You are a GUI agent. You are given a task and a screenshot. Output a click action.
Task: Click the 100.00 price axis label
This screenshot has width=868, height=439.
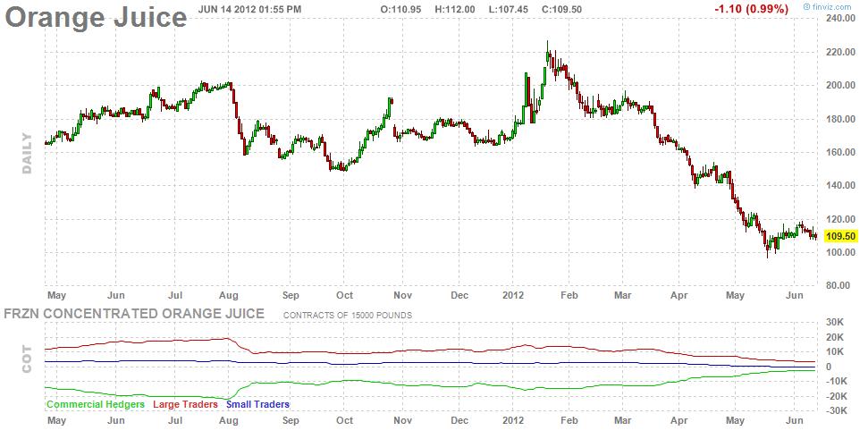coord(840,253)
